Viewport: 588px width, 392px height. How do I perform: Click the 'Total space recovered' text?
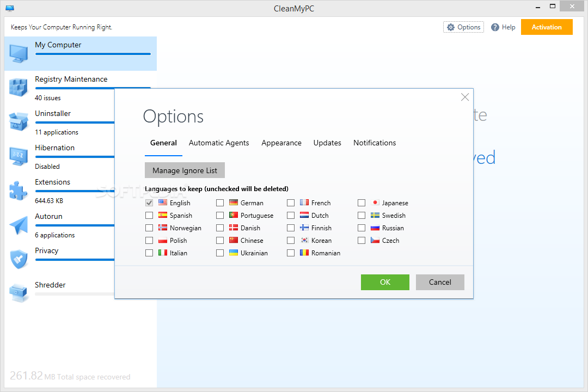pyautogui.click(x=94, y=377)
